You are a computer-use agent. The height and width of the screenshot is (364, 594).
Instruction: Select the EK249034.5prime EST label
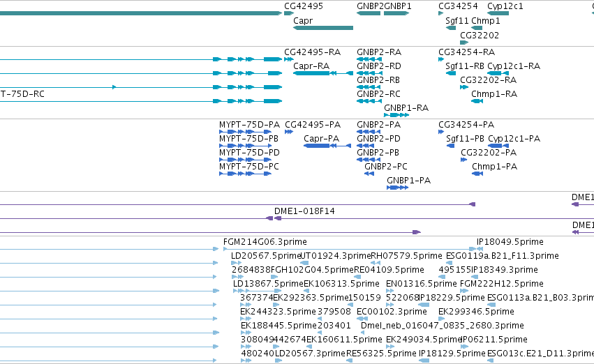(424, 340)
